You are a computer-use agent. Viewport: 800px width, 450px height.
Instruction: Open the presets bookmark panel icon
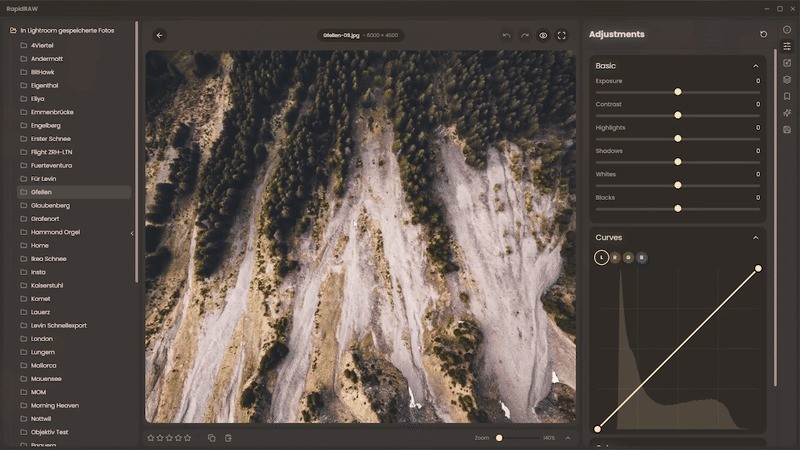(x=787, y=96)
